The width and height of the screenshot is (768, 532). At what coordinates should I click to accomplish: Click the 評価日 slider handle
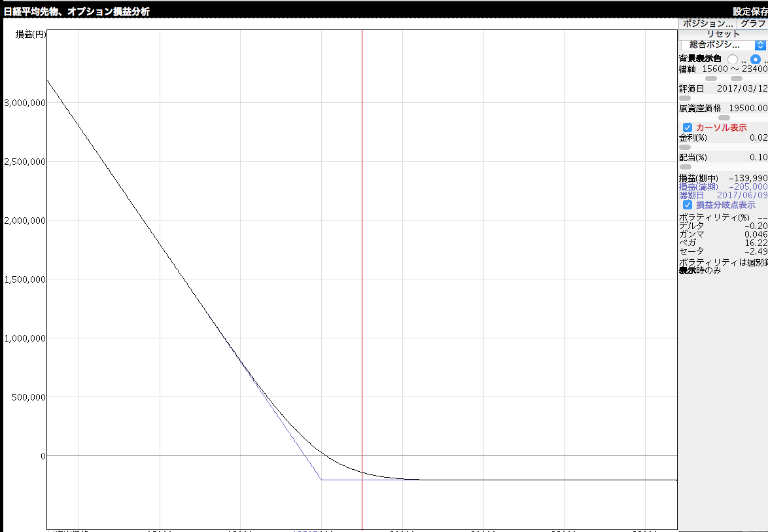[685, 98]
